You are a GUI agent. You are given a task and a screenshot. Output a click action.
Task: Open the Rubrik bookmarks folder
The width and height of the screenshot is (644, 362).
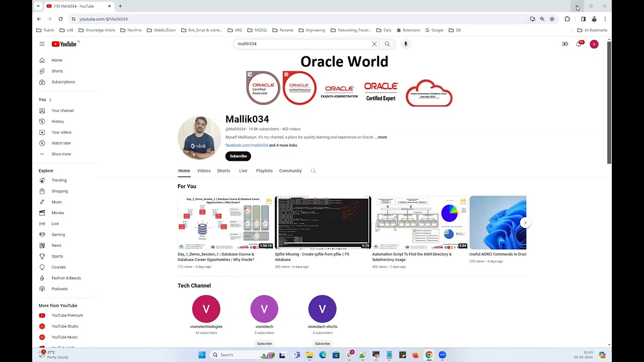45,30
